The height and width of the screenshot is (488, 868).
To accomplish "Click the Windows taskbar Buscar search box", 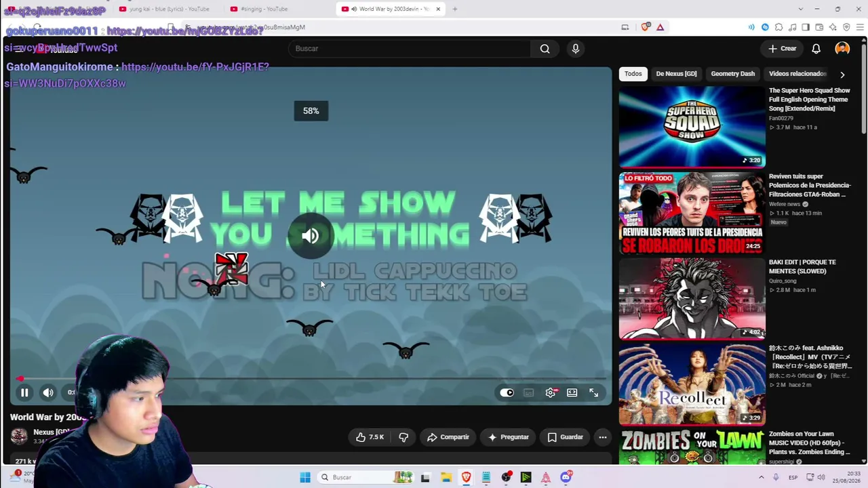I will pos(366,477).
